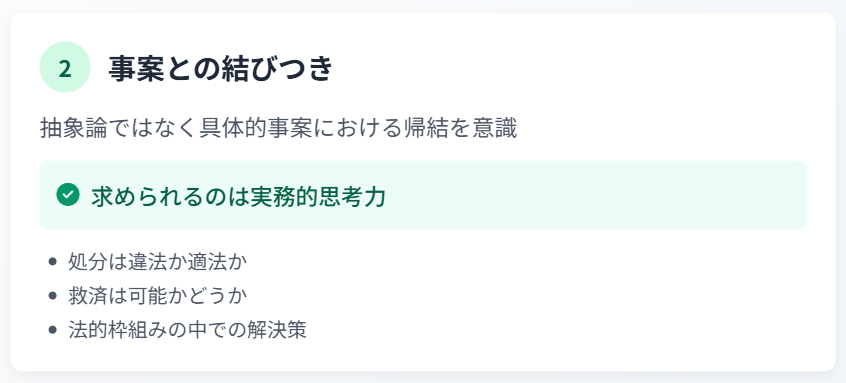Viewport: 846px width, 383px height.
Task: Click the bullet dot before 法的枠組みの中での解決策
Action: tap(52, 330)
